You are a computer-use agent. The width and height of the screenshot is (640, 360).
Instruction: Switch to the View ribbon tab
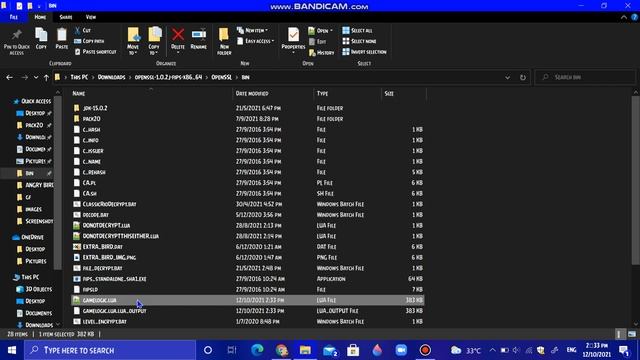91,17
